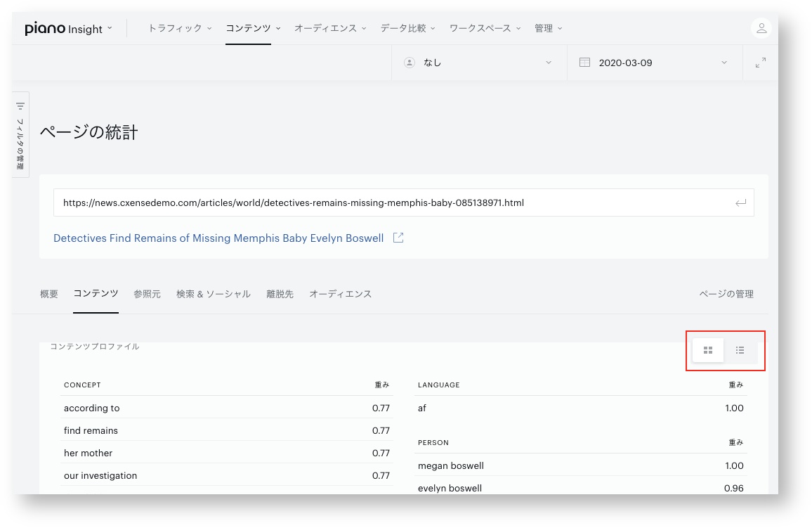Switch content profile to list view
Screen dimensions: 812x528
tap(740, 350)
